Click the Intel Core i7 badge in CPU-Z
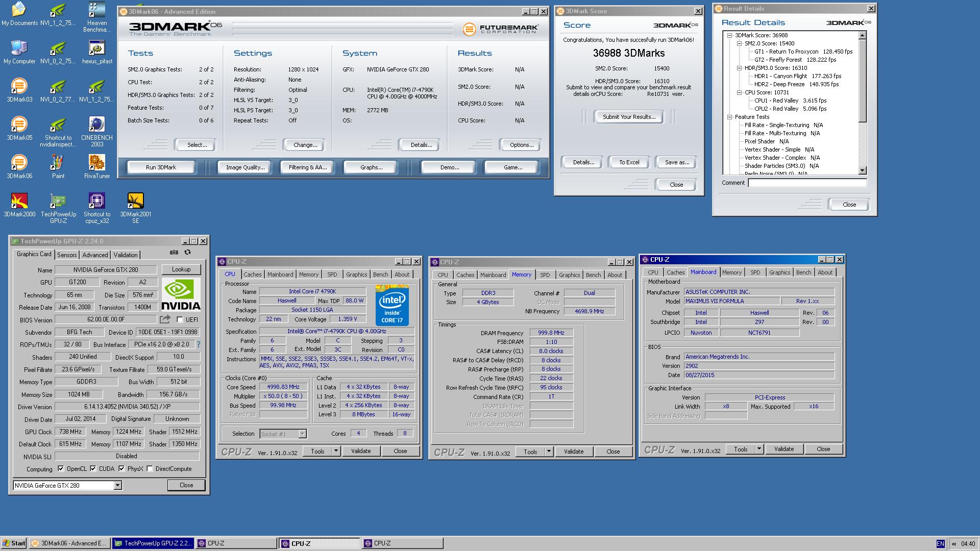Screen dimensions: 980x551 pos(392,306)
